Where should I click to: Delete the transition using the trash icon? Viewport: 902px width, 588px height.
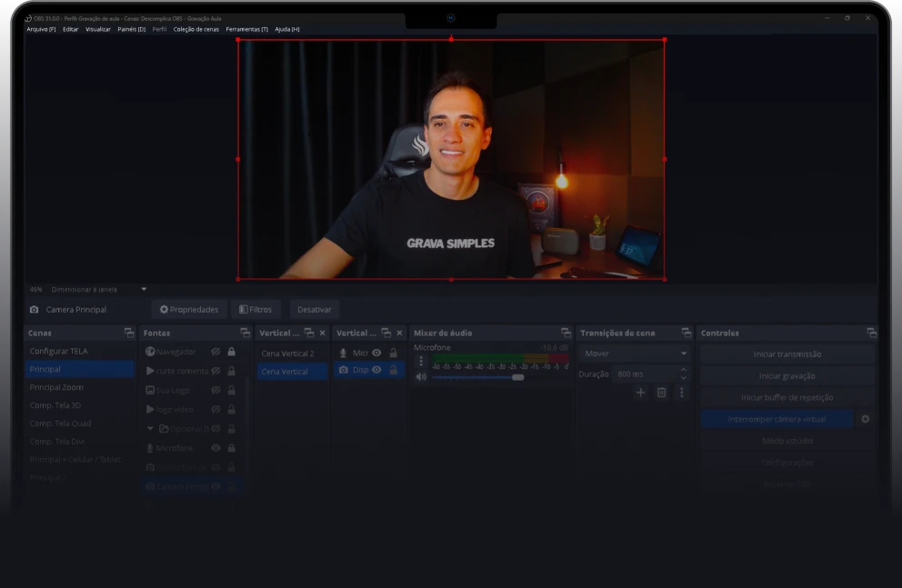click(x=662, y=393)
